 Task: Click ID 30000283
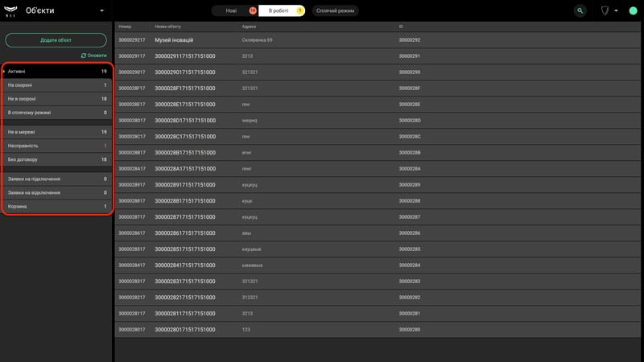tap(410, 281)
